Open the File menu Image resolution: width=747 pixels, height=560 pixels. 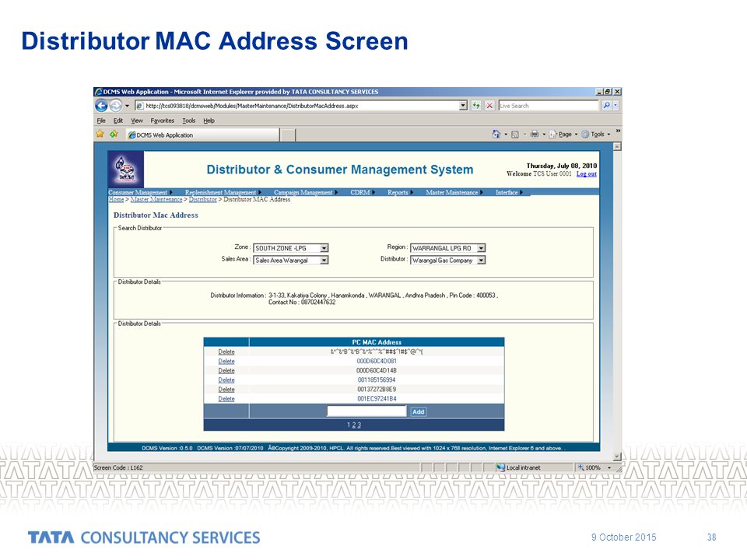[101, 121]
